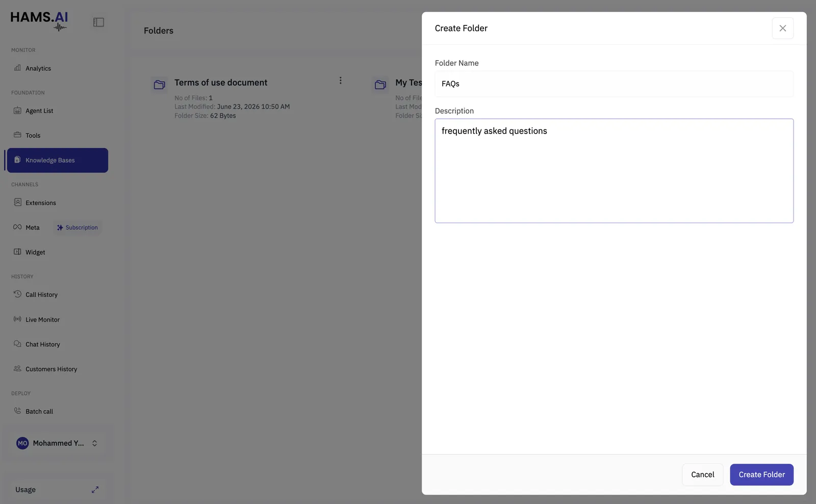Open Extensions channel page
The width and height of the screenshot is (816, 504).
point(41,203)
